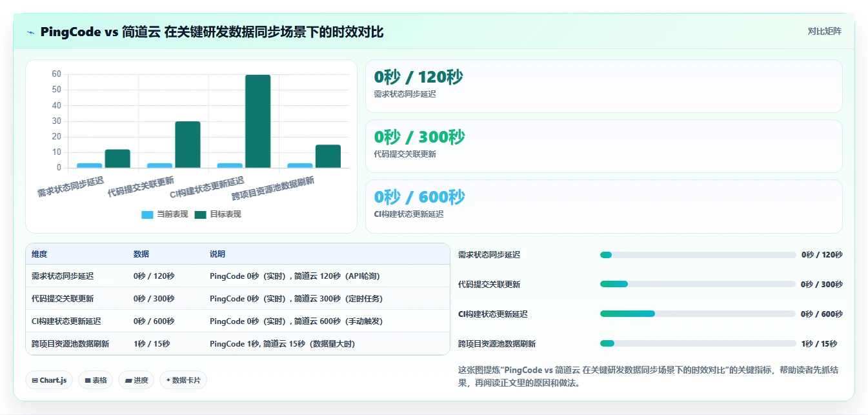Screen dimensions: 868x415
Task: Click the 0秒 / 600秒 data card
Action: click(x=603, y=207)
